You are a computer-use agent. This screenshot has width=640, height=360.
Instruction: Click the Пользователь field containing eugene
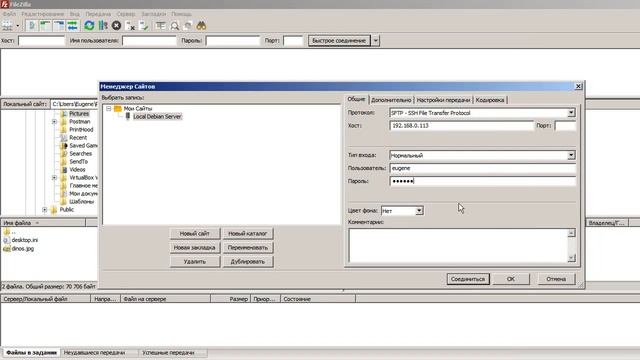coord(482,168)
